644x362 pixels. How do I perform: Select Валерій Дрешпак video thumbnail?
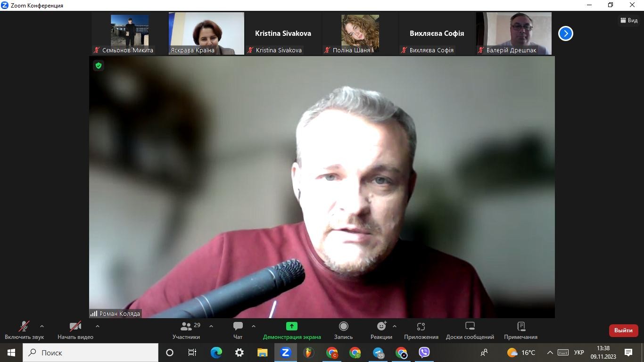(514, 33)
